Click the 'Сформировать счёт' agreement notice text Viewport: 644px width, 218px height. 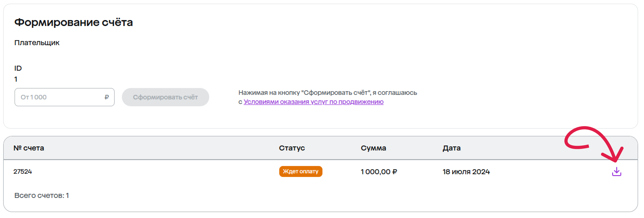click(327, 97)
